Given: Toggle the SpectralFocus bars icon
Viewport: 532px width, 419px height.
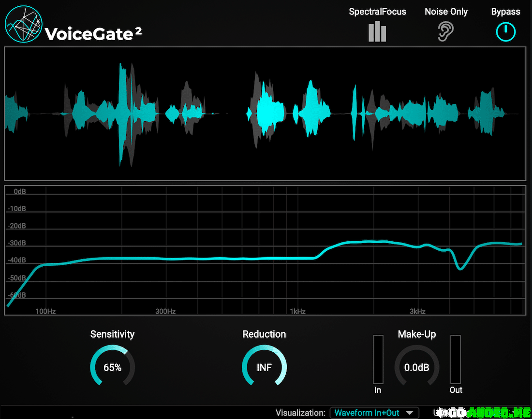Looking at the screenshot, I should [377, 31].
